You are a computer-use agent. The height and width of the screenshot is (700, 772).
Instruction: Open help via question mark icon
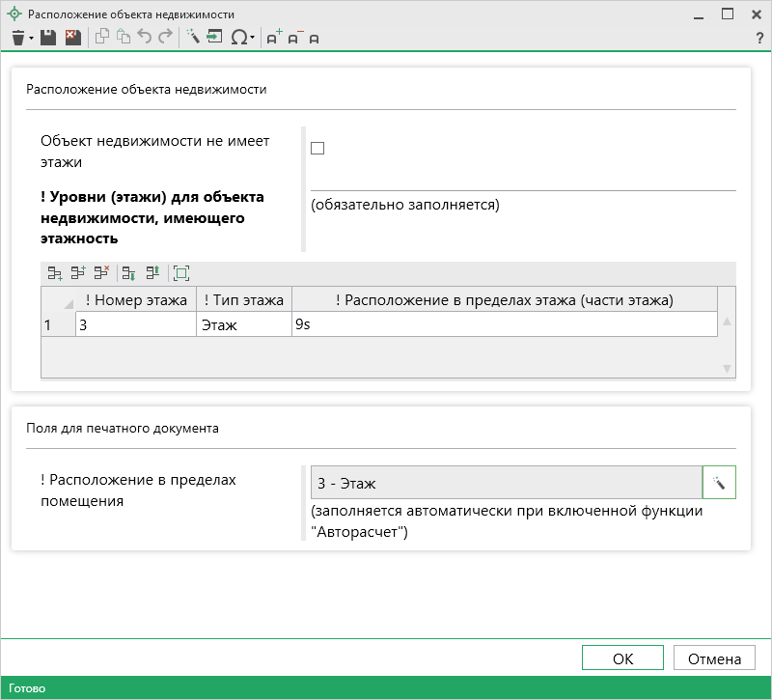pyautogui.click(x=759, y=38)
